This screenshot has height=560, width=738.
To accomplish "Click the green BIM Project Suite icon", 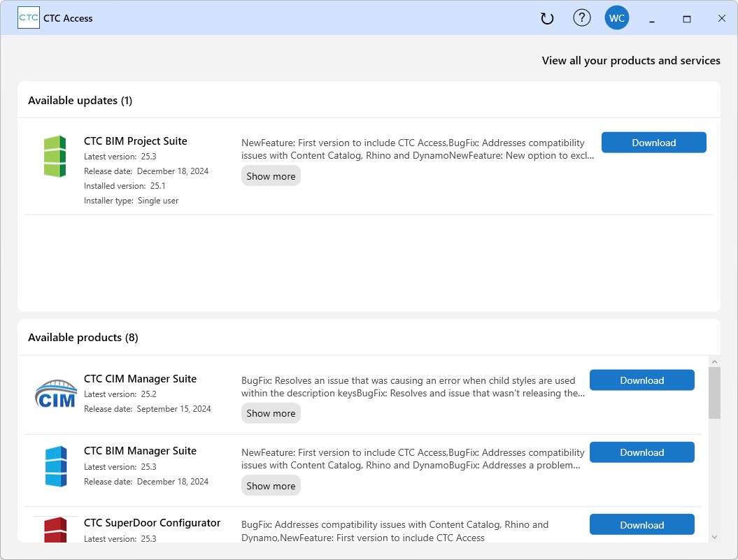I will [55, 157].
